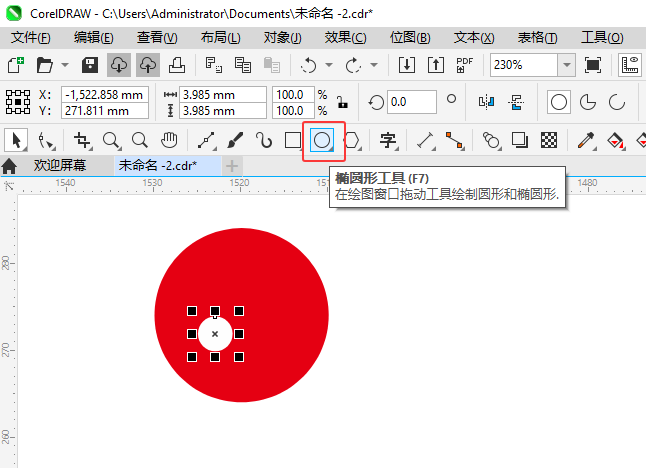Open the File menu 文件(F)

(30, 37)
